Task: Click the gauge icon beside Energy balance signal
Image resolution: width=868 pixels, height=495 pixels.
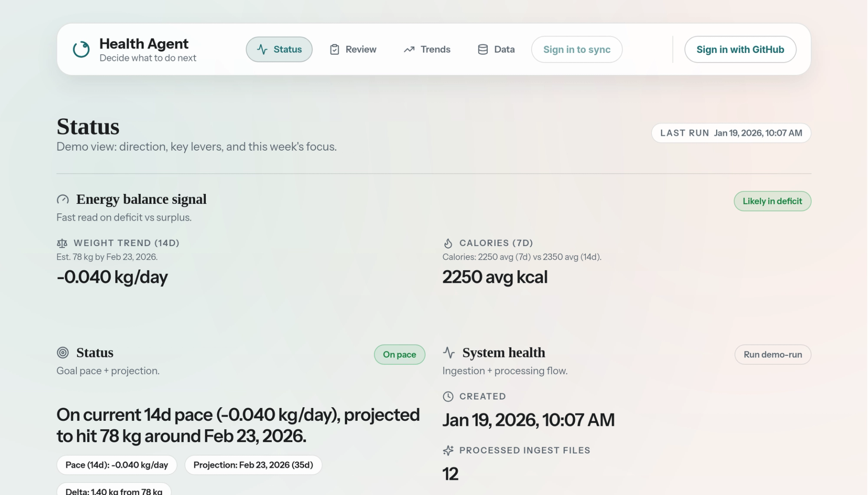Action: tap(63, 200)
